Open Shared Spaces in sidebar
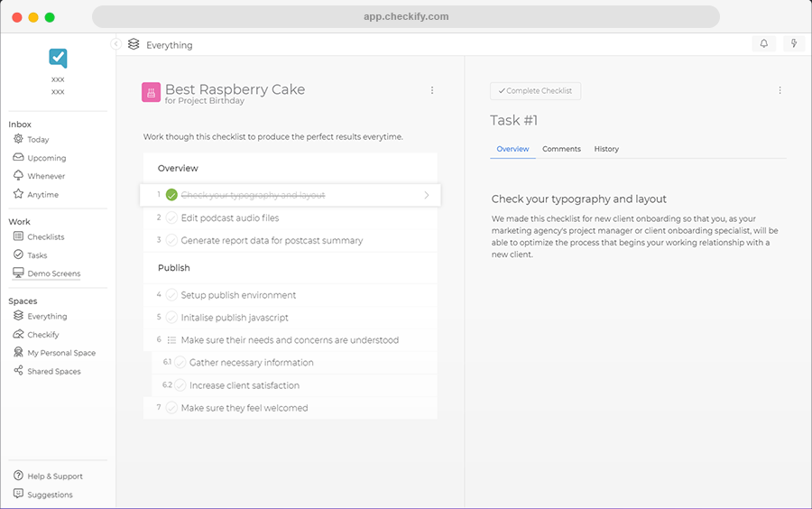This screenshot has width=812, height=509. coord(53,371)
